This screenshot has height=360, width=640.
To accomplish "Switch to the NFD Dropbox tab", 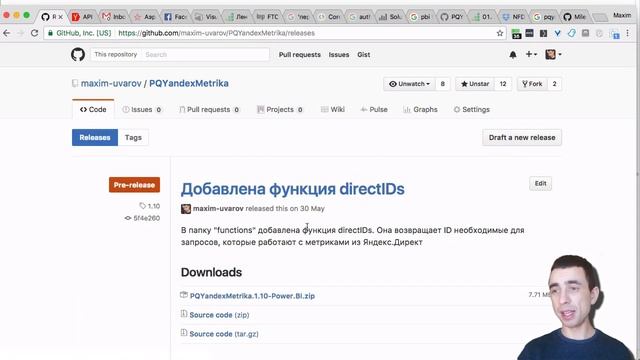I will 513,17.
